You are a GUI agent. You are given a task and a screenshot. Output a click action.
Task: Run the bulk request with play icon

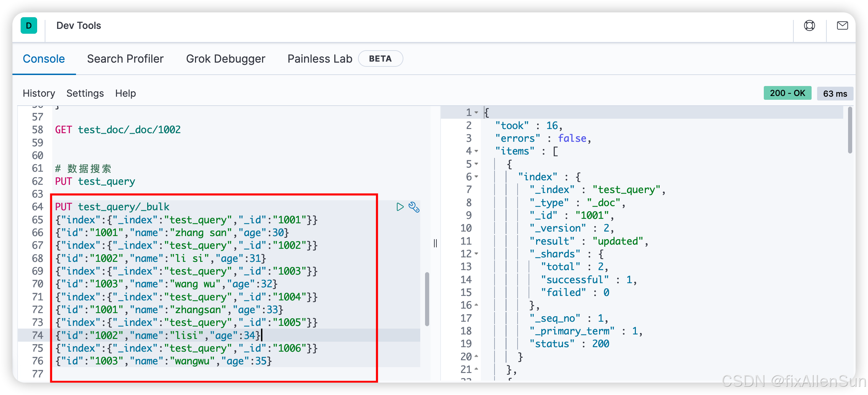pyautogui.click(x=400, y=207)
